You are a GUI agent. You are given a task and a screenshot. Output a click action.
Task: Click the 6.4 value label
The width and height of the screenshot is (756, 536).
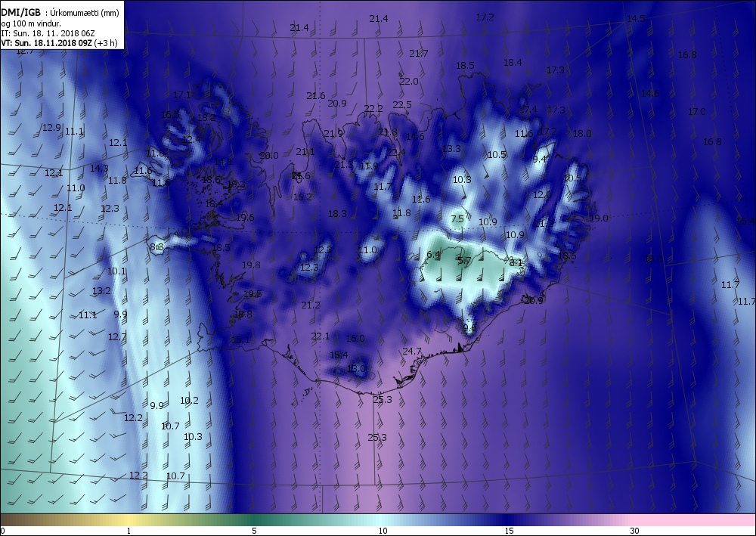433,255
